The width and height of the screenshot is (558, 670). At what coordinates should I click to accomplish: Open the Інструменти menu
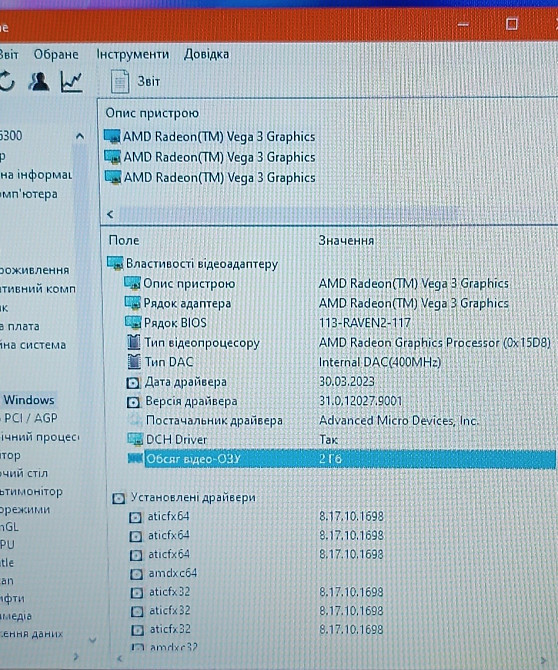click(x=132, y=54)
